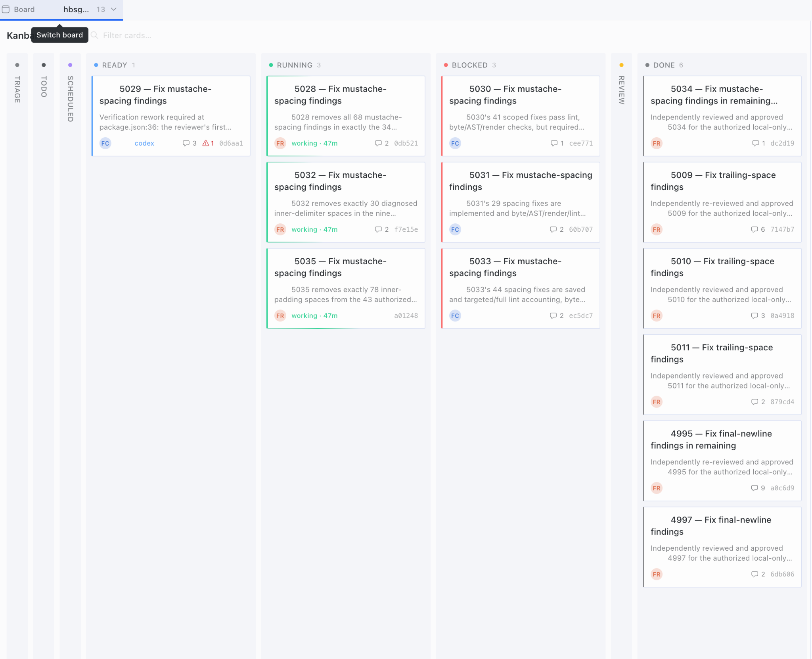Click the FR avatar on card 4997

[657, 574]
